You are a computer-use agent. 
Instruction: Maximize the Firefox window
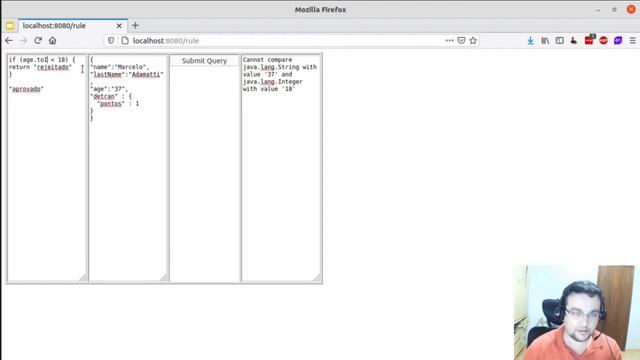tap(614, 9)
